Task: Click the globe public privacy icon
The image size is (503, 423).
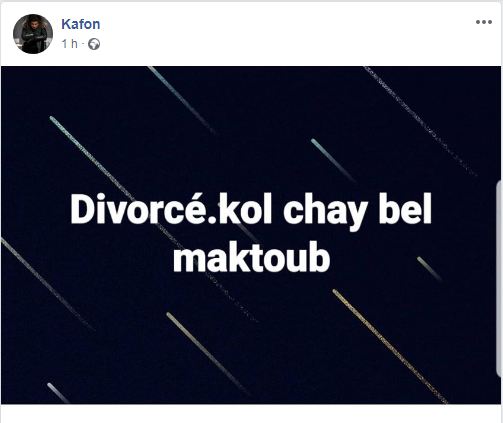Action: point(94,44)
